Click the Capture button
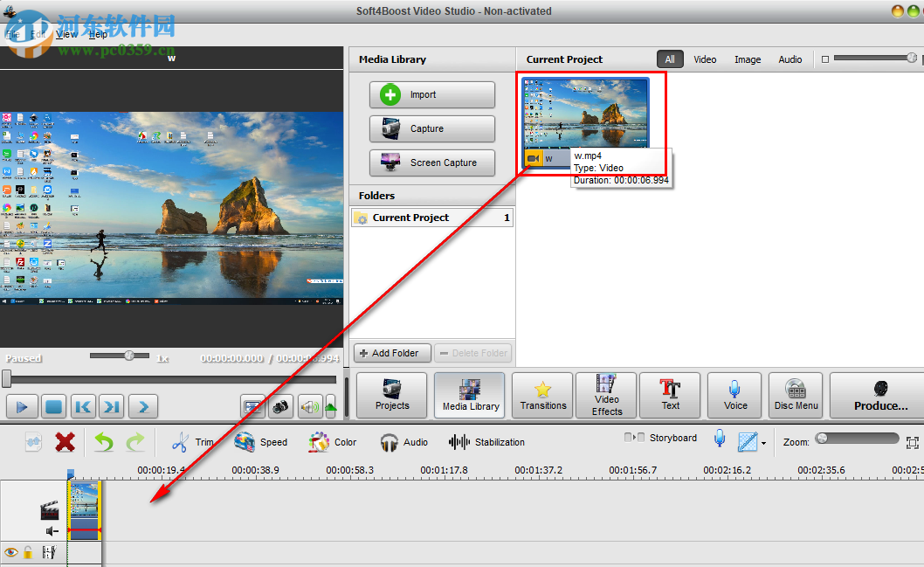 coord(432,128)
